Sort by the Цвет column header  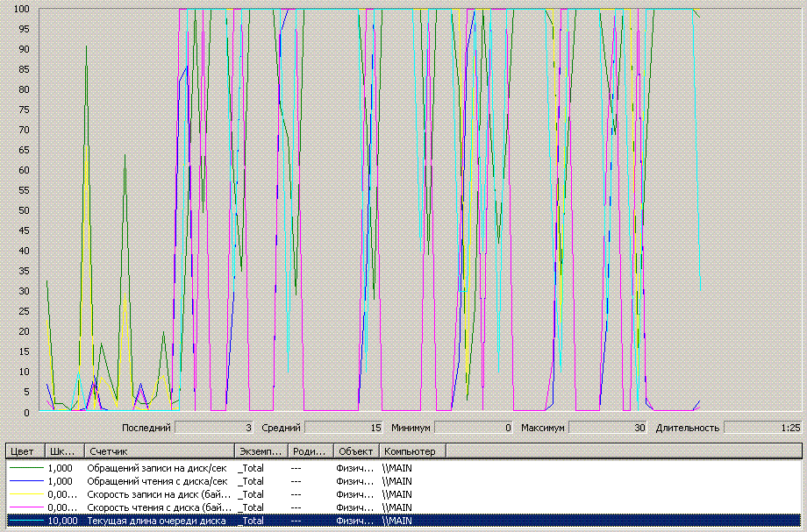23,450
